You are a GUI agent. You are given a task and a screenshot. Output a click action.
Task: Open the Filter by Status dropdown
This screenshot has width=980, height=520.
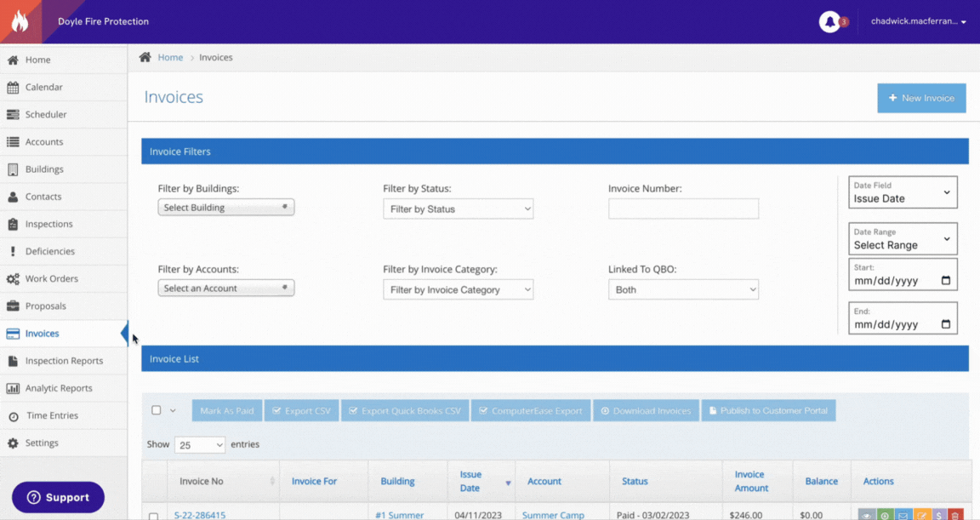458,208
